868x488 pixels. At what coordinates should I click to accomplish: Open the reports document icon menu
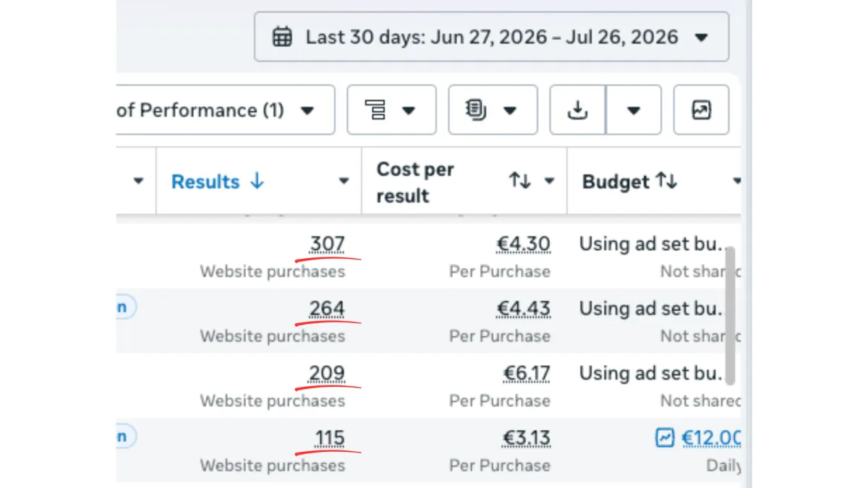click(493, 110)
